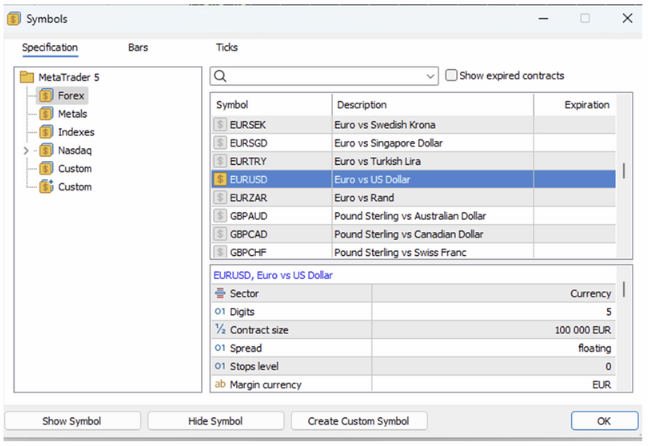The height and width of the screenshot is (446, 648).
Task: Select the last Custom tree item
Action: tap(74, 187)
